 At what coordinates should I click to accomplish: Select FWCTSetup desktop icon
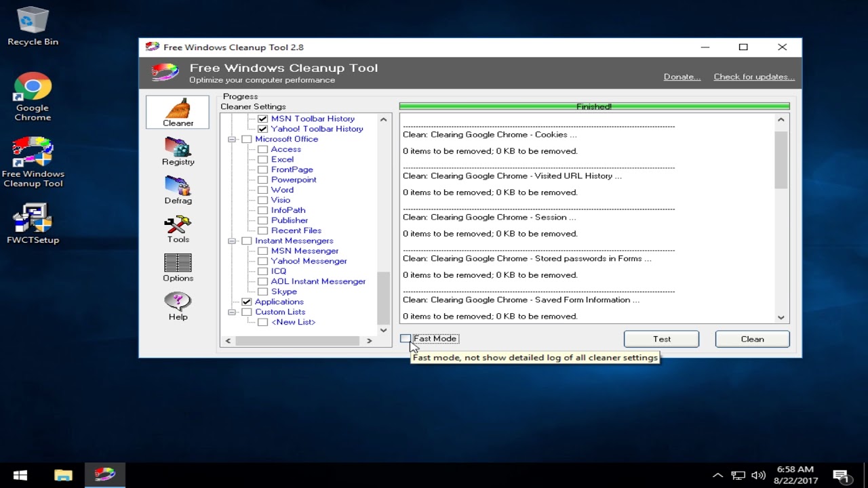coord(33,224)
